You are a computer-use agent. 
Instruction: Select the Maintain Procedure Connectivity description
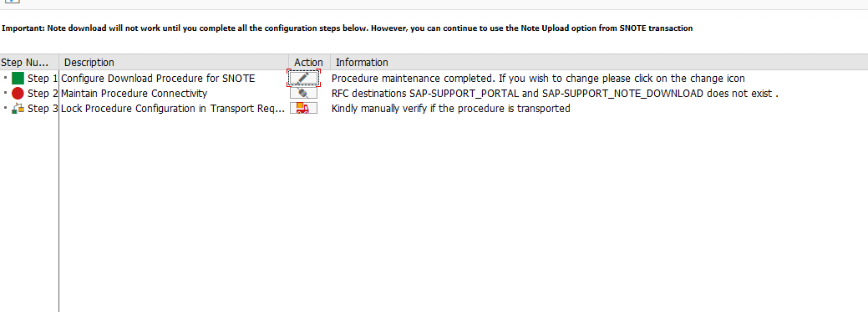pyautogui.click(x=134, y=93)
